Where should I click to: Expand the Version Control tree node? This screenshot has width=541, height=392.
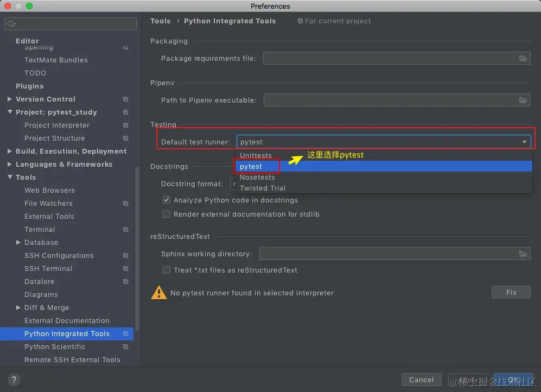coord(10,99)
